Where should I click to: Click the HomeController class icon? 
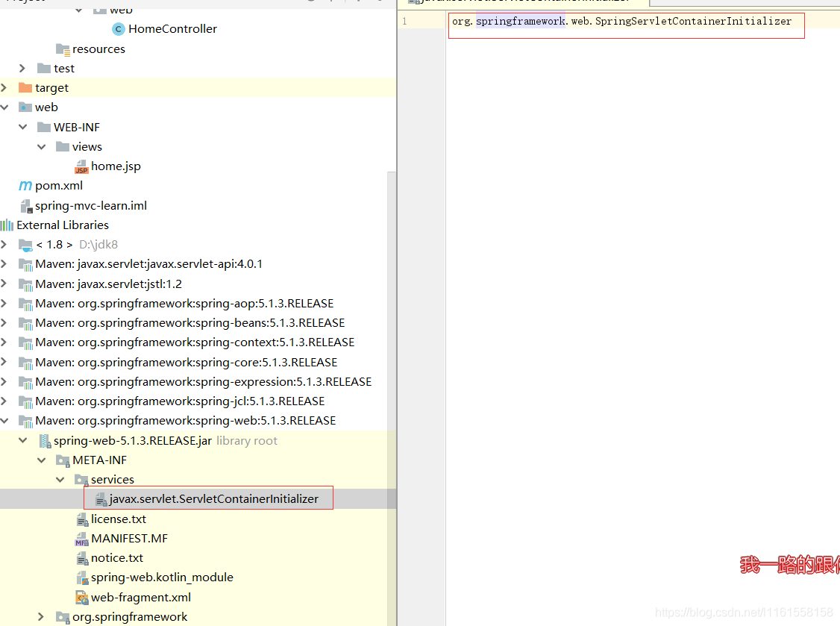tap(119, 29)
